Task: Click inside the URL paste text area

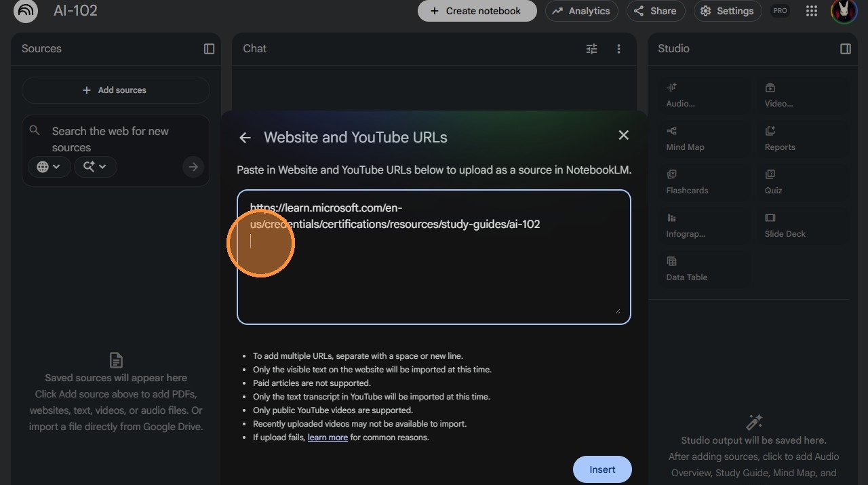Action: pyautogui.click(x=434, y=257)
